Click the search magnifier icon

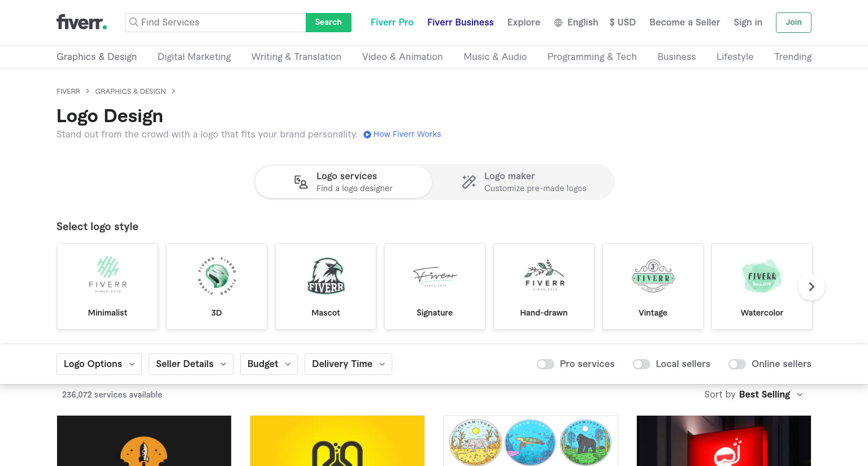pyautogui.click(x=134, y=22)
